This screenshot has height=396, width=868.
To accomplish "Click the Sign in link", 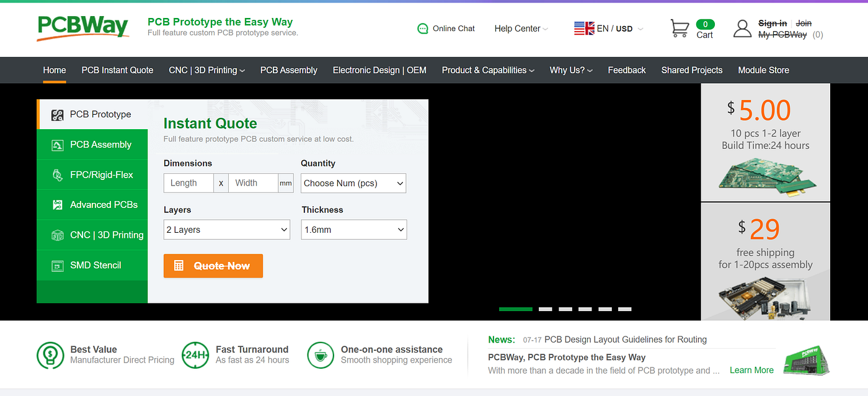I will [x=773, y=23].
